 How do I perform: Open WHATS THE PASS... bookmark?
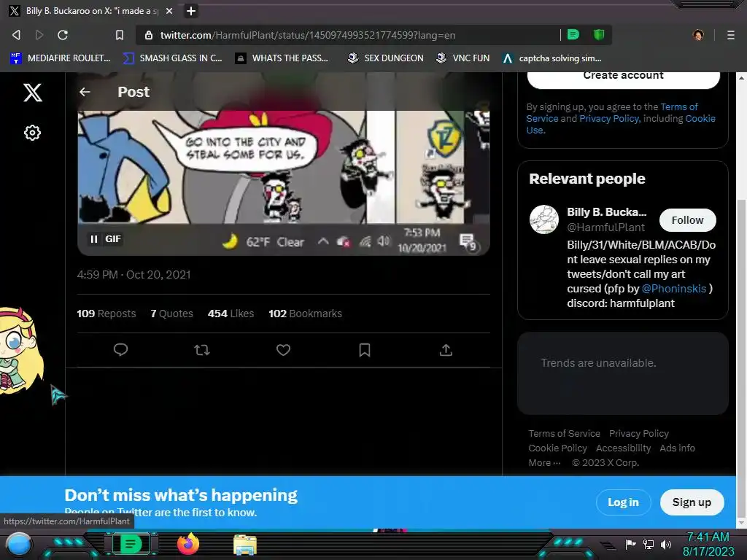282,58
